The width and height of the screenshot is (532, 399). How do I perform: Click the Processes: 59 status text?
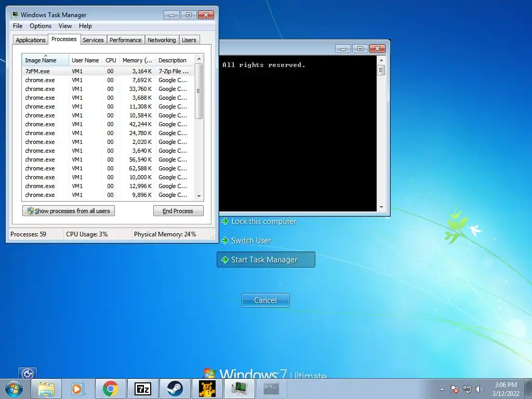pos(28,234)
